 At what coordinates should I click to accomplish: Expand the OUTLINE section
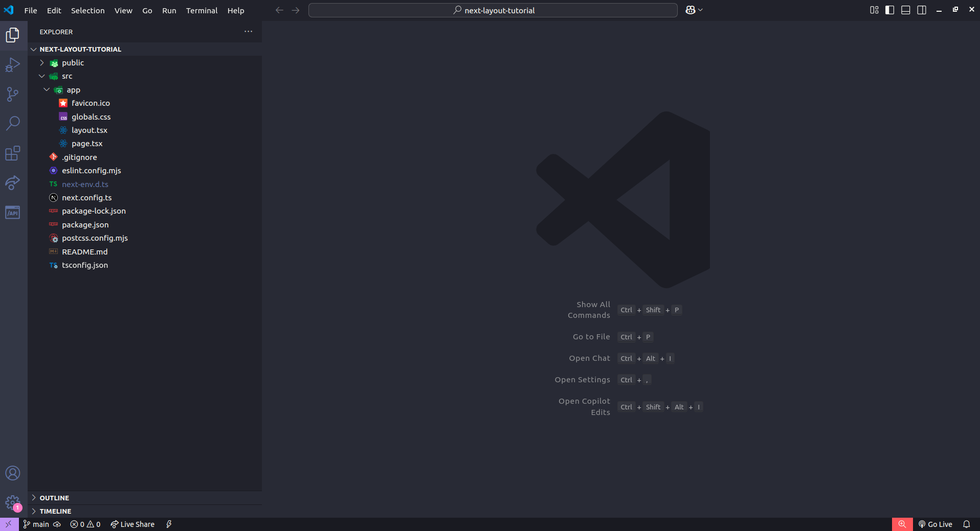(x=145, y=498)
